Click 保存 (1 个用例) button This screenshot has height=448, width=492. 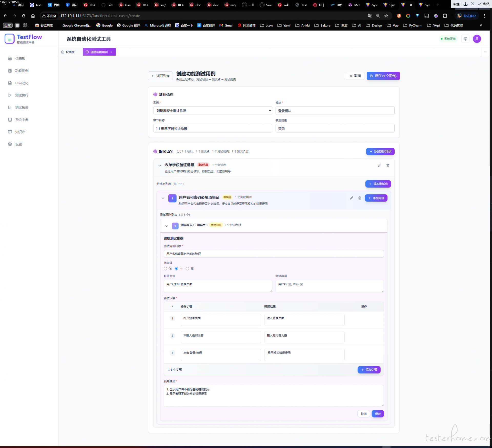click(383, 76)
